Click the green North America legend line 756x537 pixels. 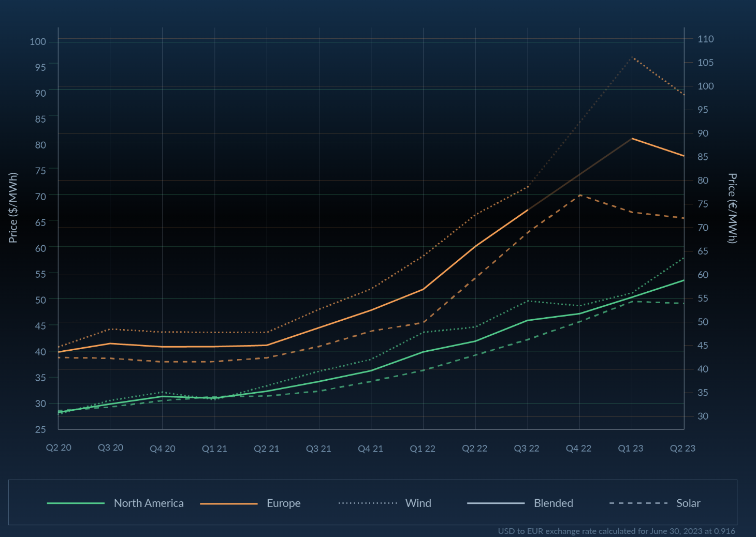[76, 503]
